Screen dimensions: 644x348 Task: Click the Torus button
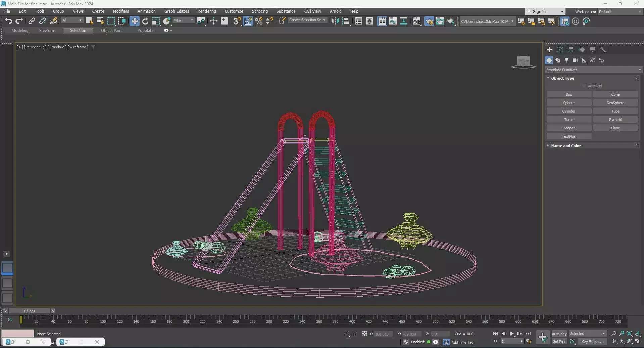569,120
